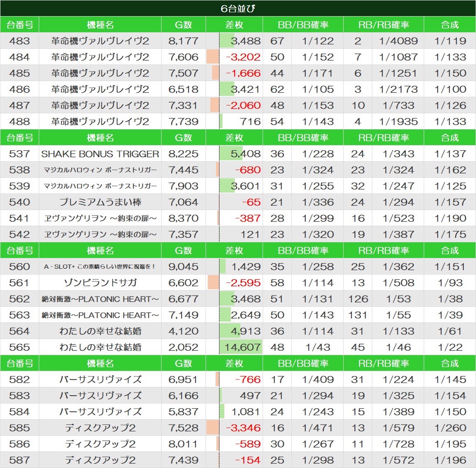Click RB count 126
Image resolution: width=476 pixels, height=468 pixels.
[358, 298]
